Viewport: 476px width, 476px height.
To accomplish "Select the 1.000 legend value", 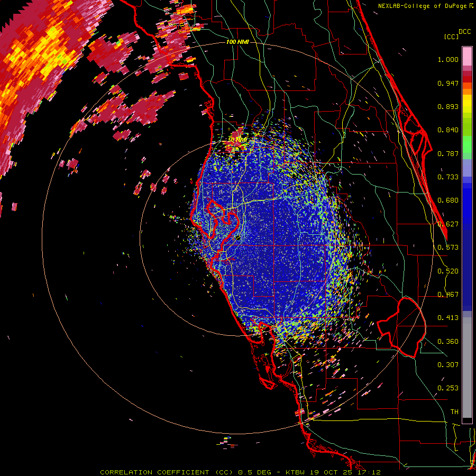I will [448, 59].
